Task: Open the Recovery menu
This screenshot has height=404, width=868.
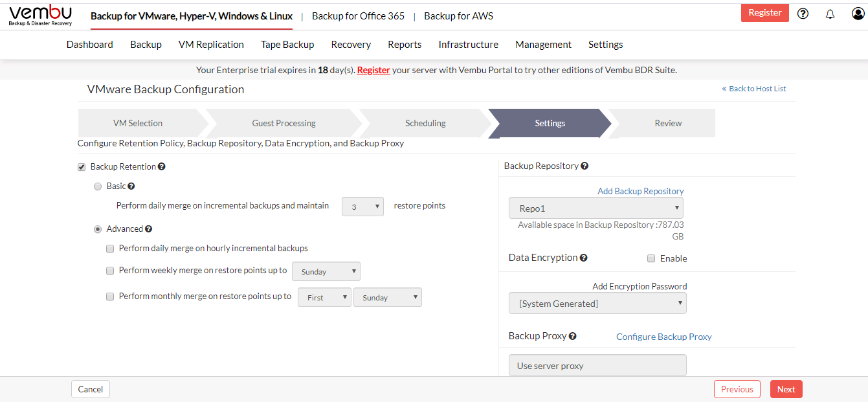Action: coord(351,45)
